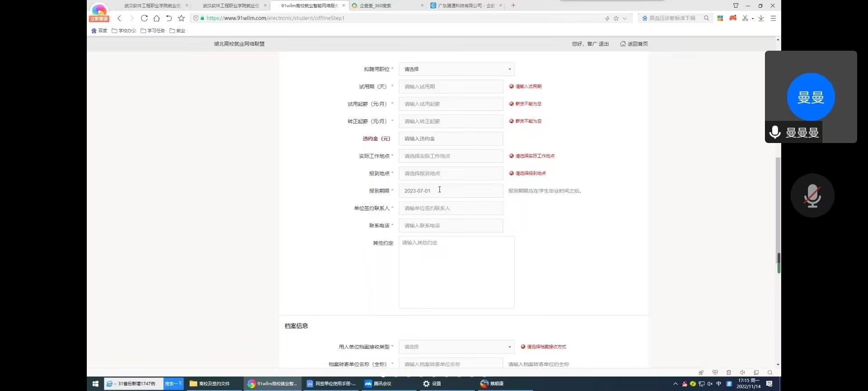The width and height of the screenshot is (868, 391).
Task: Click the 返回首页 link
Action: pyautogui.click(x=634, y=44)
